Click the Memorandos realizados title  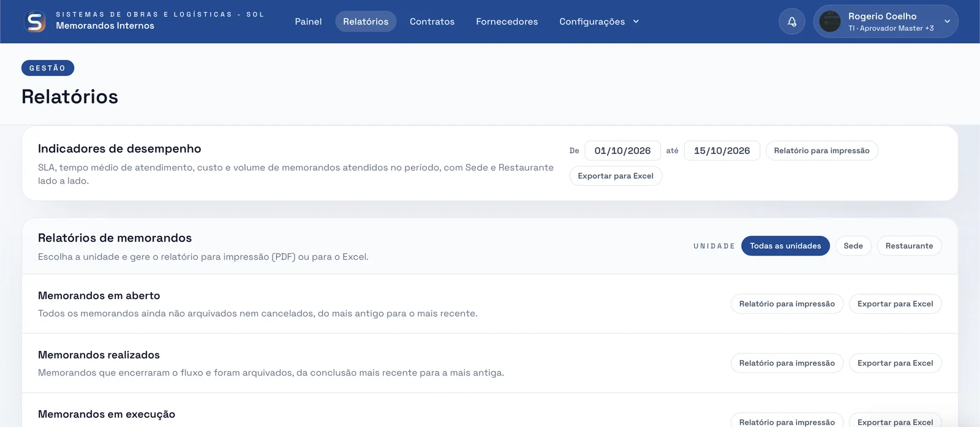point(99,355)
